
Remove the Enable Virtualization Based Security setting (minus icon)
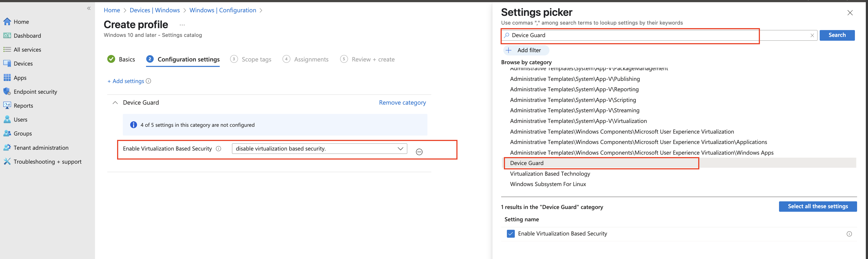[419, 152]
